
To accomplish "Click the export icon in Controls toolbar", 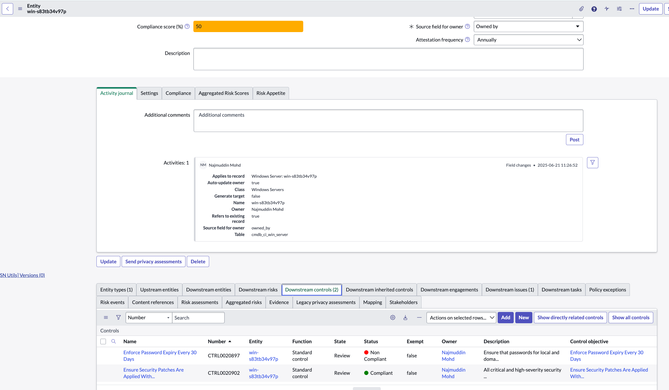I will [405, 317].
